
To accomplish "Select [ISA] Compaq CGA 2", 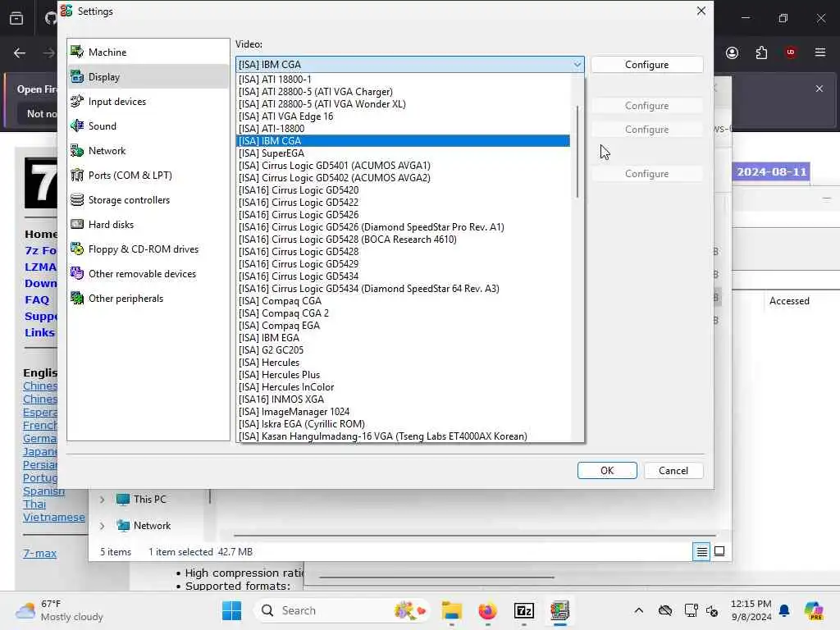I will coord(403,313).
